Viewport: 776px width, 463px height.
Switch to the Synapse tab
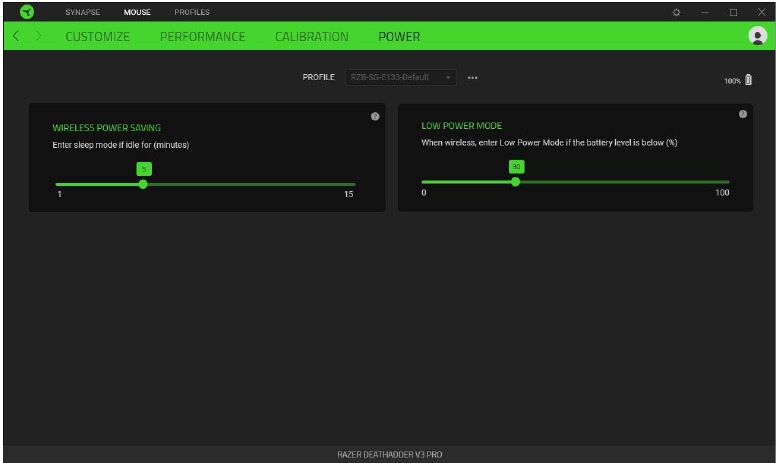click(x=83, y=12)
